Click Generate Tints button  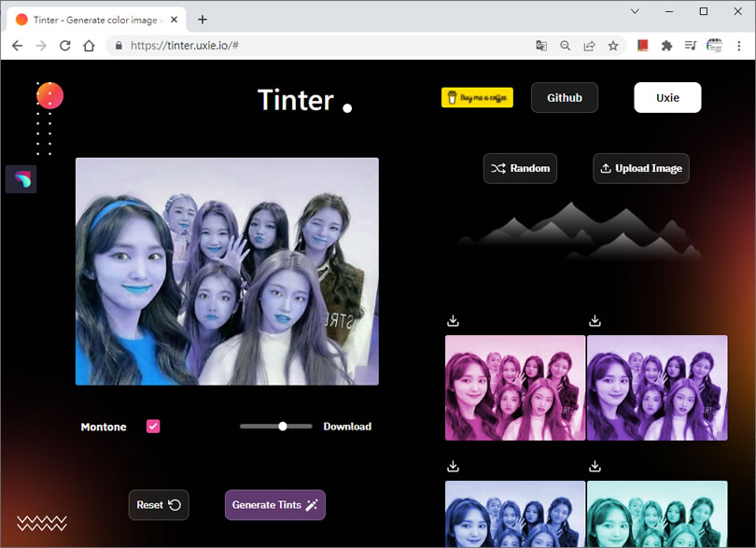(x=275, y=505)
